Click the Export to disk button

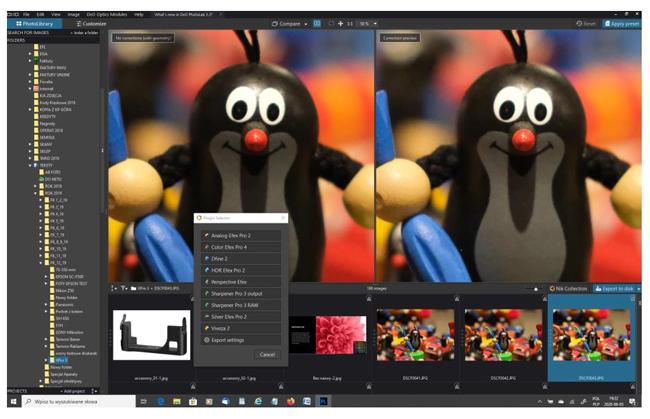[x=614, y=288]
